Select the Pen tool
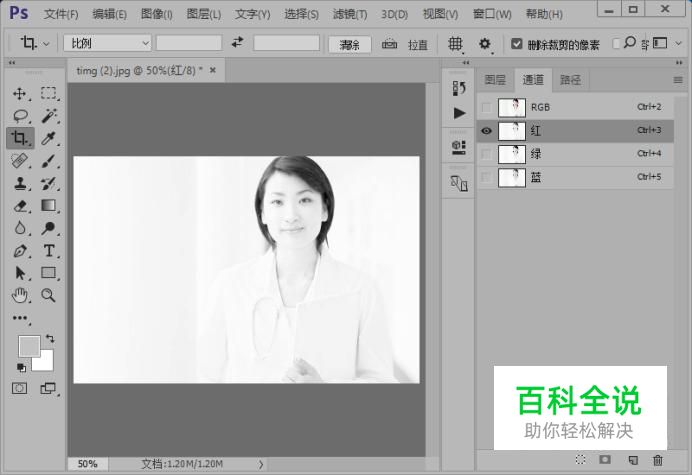692x475 pixels. 20,251
